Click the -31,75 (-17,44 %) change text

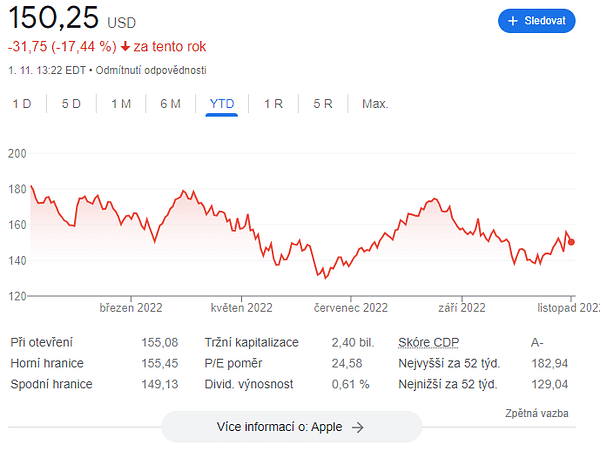62,47
